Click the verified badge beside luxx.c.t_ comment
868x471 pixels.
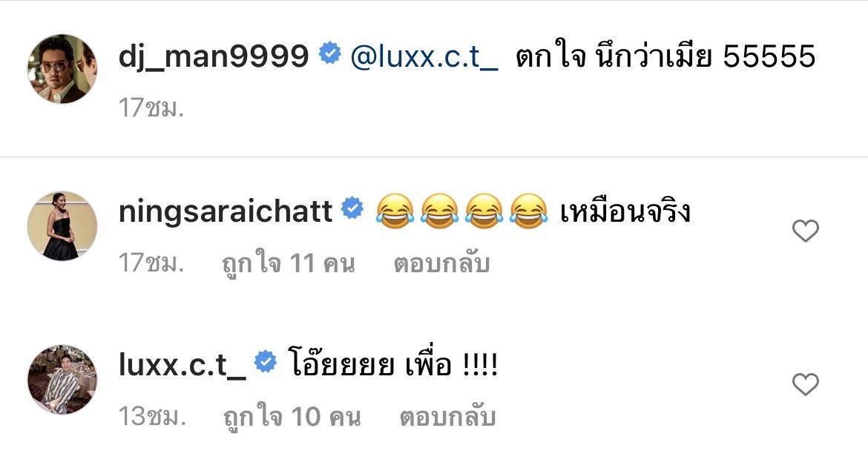[x=266, y=361]
